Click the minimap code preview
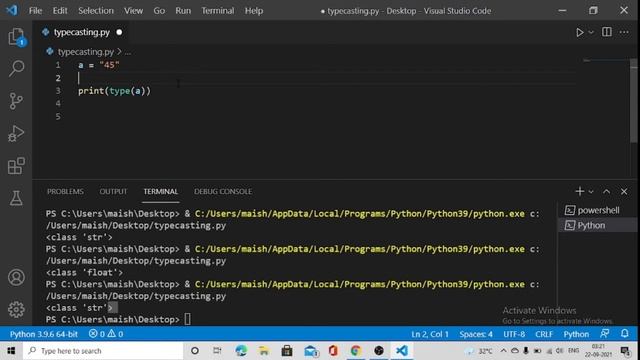Viewport: 640px width, 360px height. (587, 60)
